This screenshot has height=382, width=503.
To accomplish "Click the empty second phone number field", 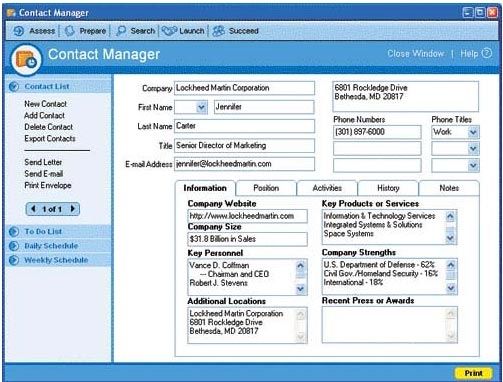I will [x=377, y=149].
